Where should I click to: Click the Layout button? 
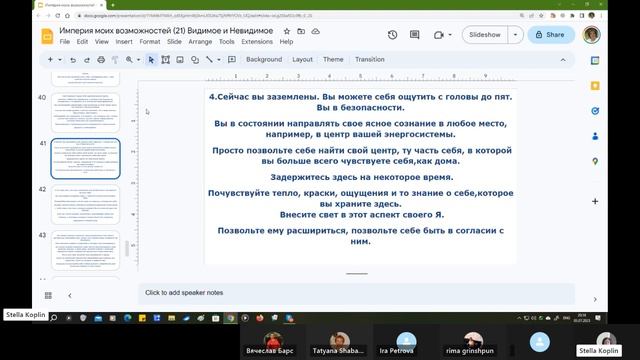302,59
